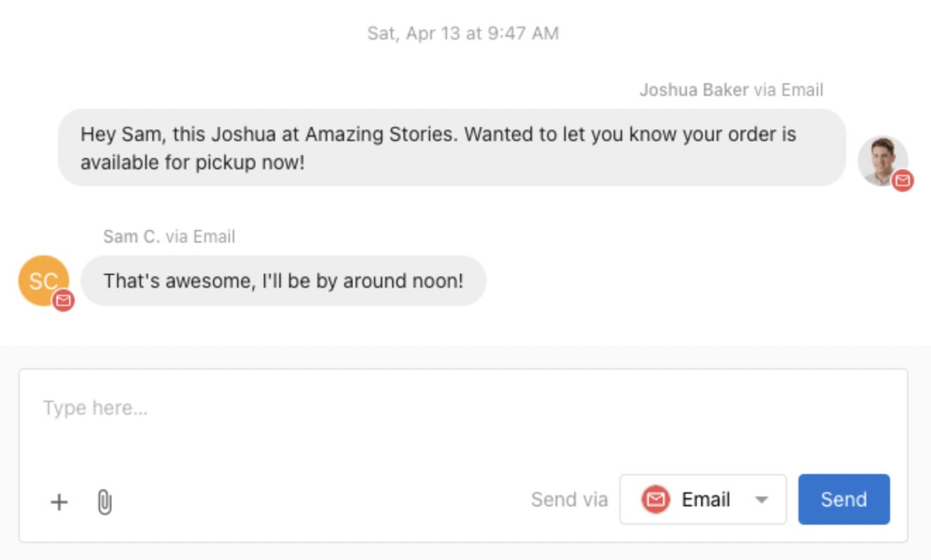Click the email badge on Joshua Baker's avatar

click(x=901, y=181)
